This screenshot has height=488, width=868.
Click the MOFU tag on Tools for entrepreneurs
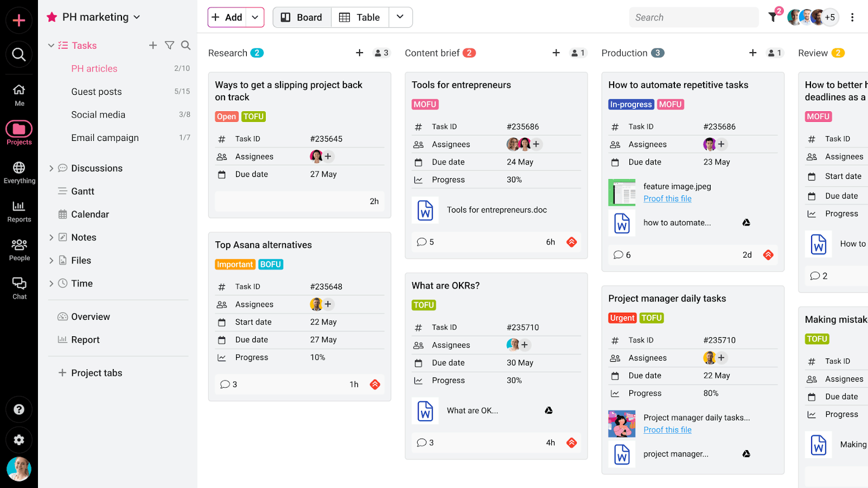coord(425,104)
